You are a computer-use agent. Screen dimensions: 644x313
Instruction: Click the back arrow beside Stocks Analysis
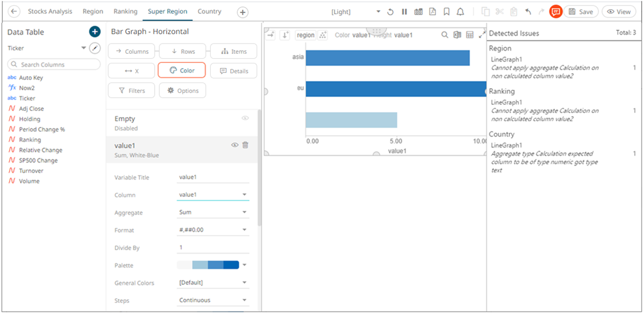(14, 11)
